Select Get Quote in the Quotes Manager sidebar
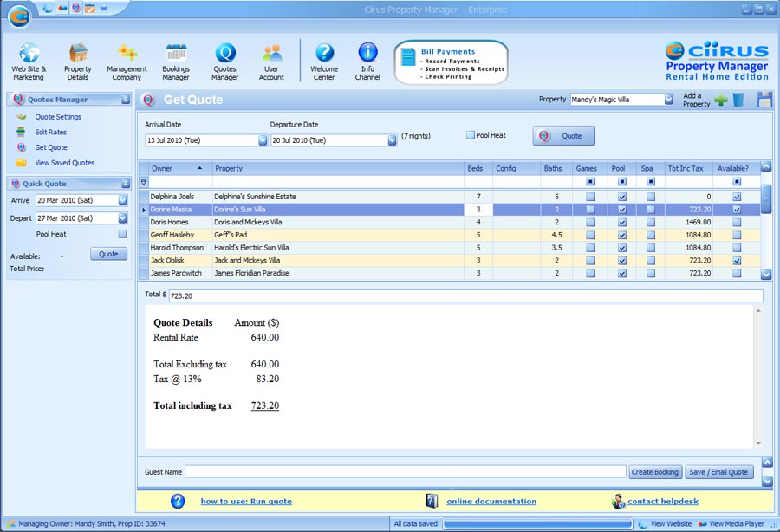The height and width of the screenshot is (532, 780). 51,147
